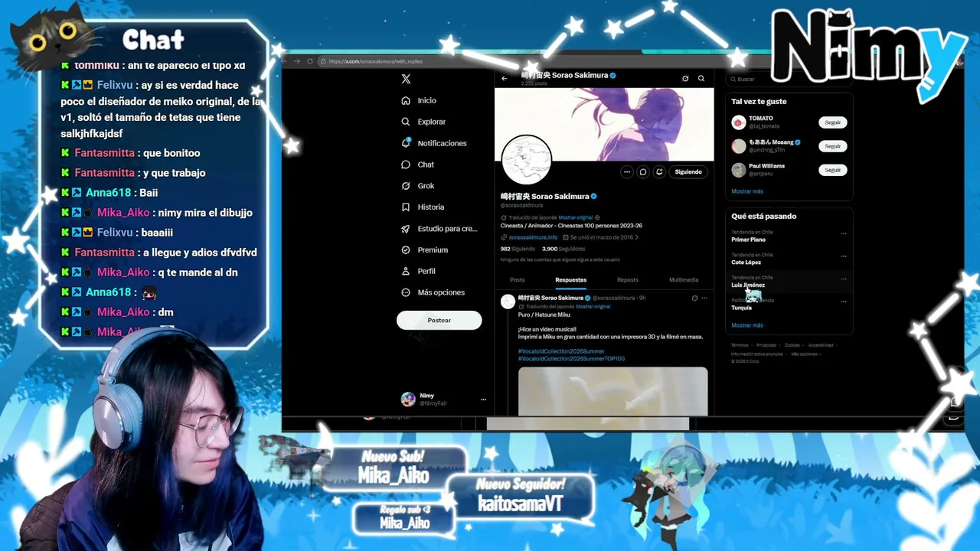Image resolution: width=980 pixels, height=551 pixels.
Task: Click the Grok icon on the Hatsune Miku post
Action: click(694, 298)
